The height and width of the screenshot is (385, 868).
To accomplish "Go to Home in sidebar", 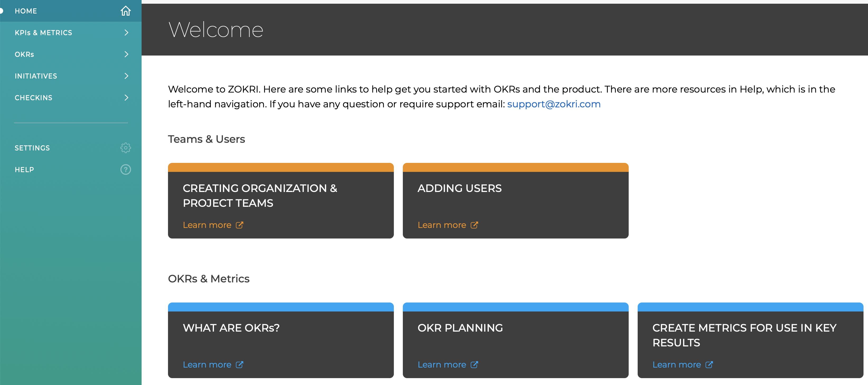I will [x=71, y=11].
